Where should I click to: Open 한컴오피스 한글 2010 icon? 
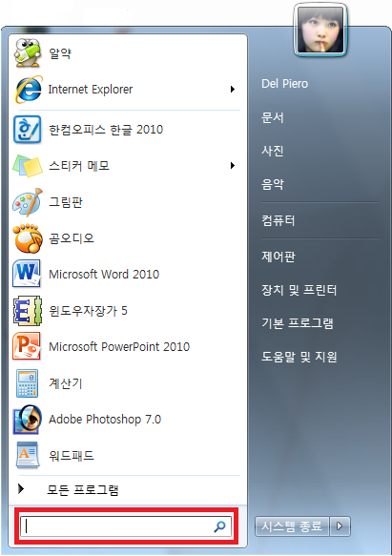click(x=28, y=130)
